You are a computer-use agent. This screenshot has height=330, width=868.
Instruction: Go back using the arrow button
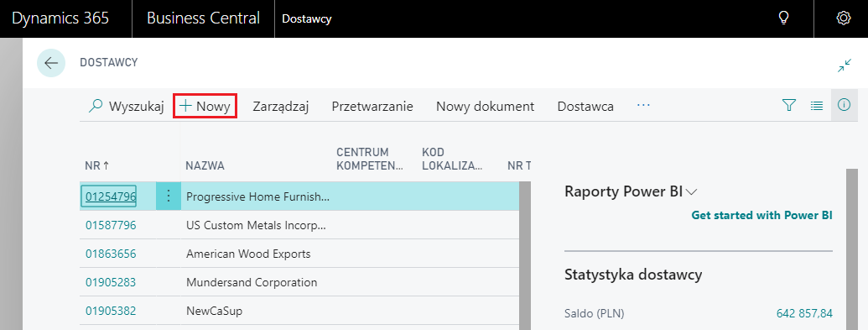click(x=51, y=63)
